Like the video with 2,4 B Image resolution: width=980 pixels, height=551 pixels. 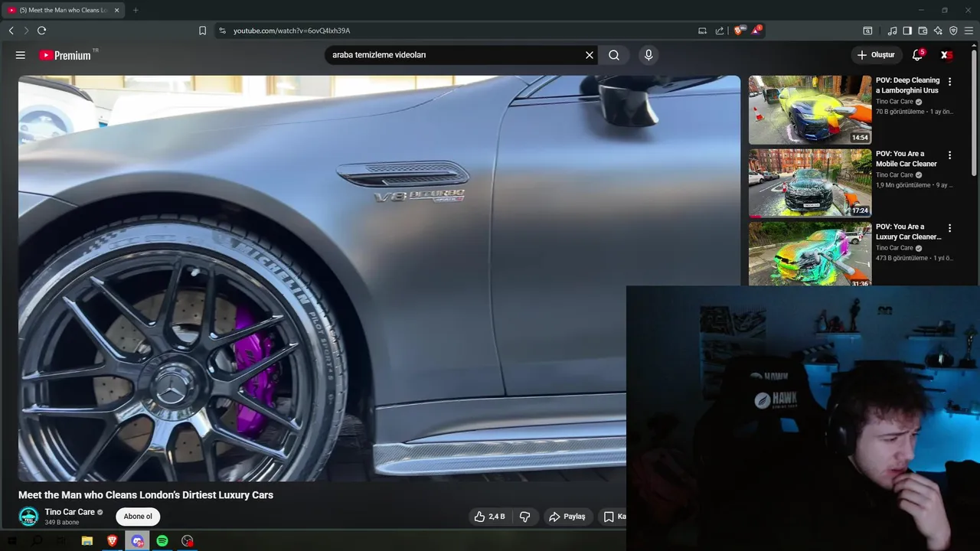489,517
